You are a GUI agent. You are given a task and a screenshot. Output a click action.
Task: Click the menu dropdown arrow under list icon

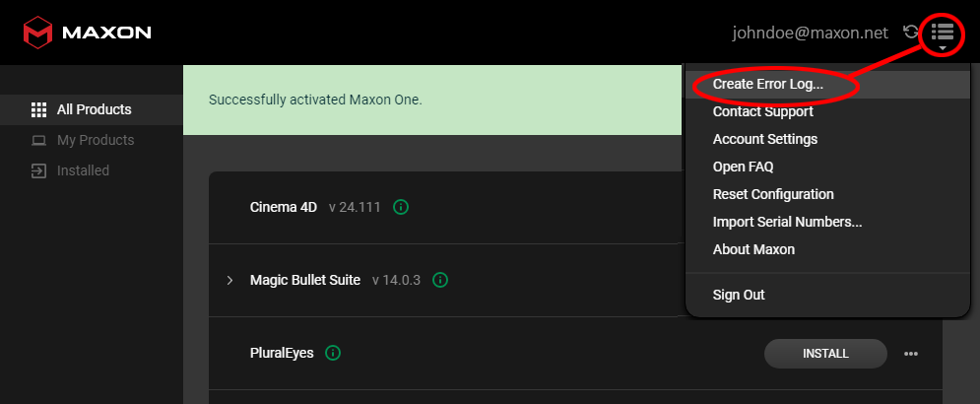(x=943, y=48)
